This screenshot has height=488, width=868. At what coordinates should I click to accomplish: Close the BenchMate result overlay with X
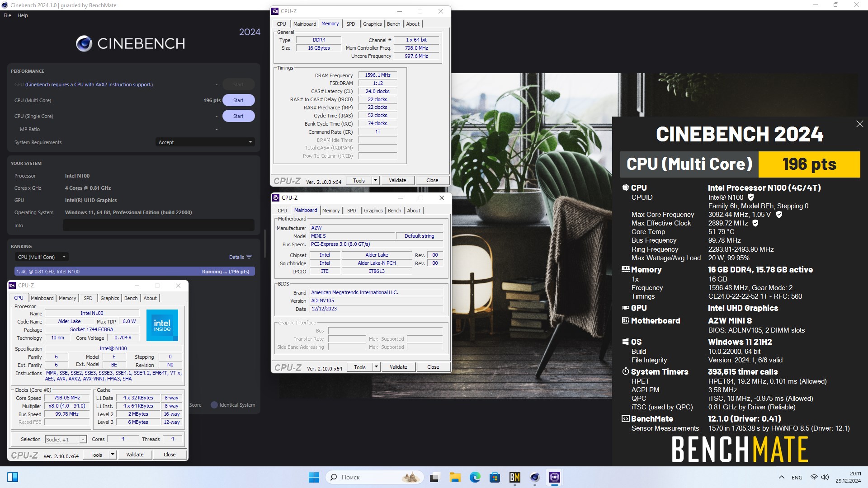tap(859, 124)
